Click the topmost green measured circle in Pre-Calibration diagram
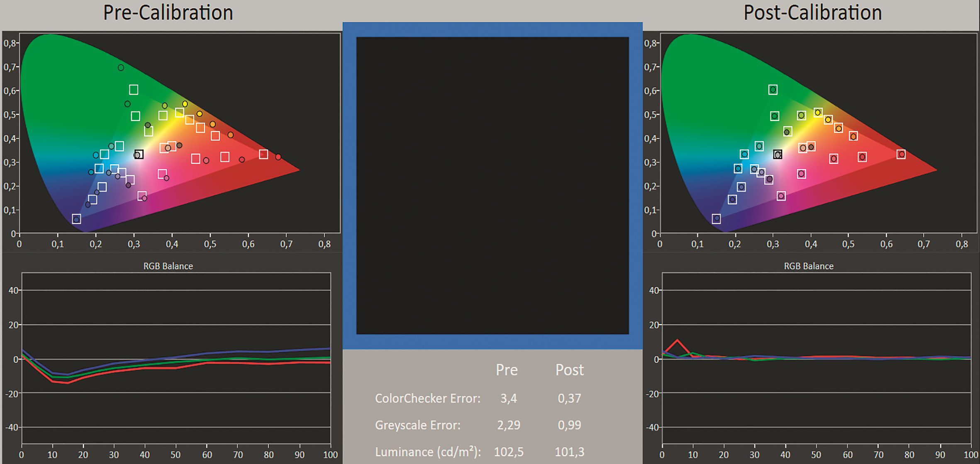The height and width of the screenshot is (464, 980). coord(121,68)
